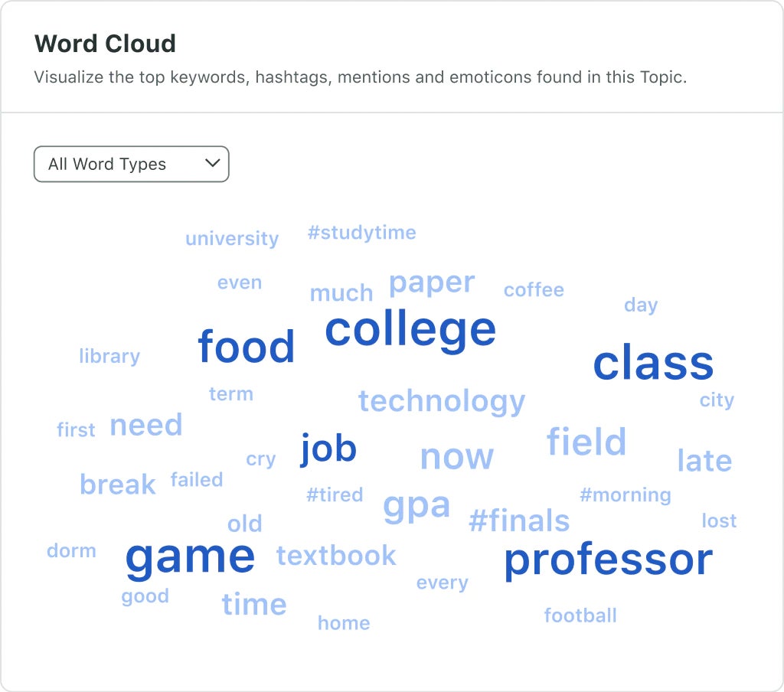Select the keyword 'professor'
Screen dimensions: 784x692
coord(607,560)
